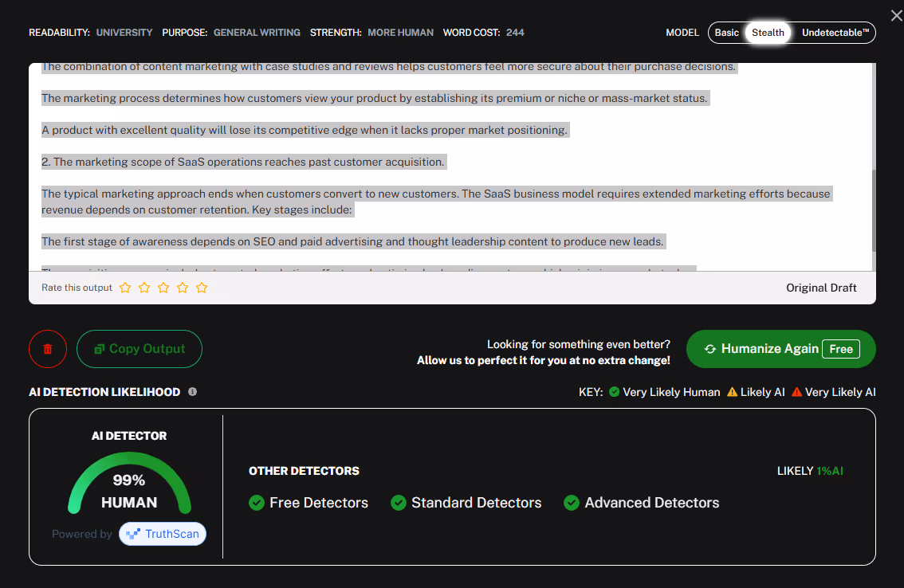Viewport: 904px width, 588px height.
Task: Click Humanize Again Free
Action: 780,348
